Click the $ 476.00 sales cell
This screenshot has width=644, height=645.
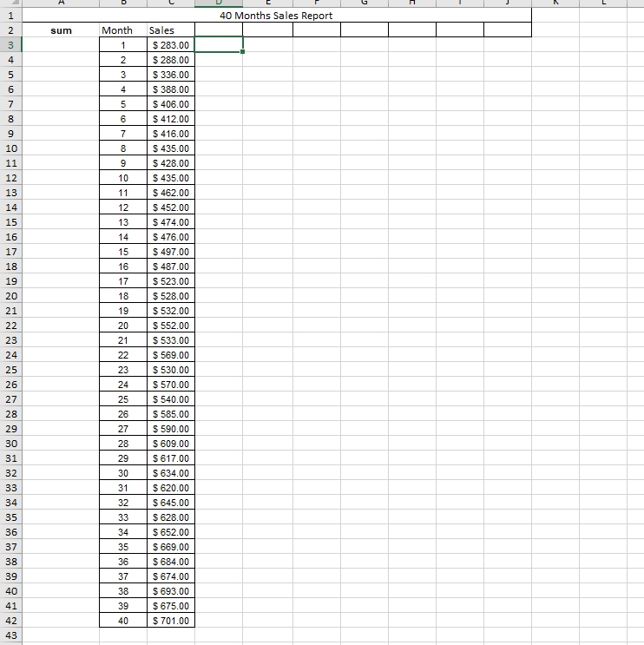pos(171,237)
